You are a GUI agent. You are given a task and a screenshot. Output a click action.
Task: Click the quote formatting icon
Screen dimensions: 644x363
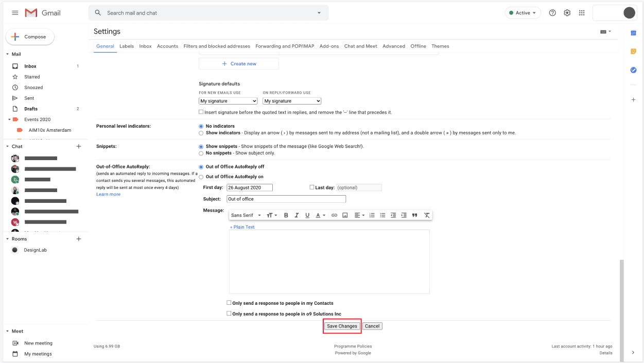(414, 215)
